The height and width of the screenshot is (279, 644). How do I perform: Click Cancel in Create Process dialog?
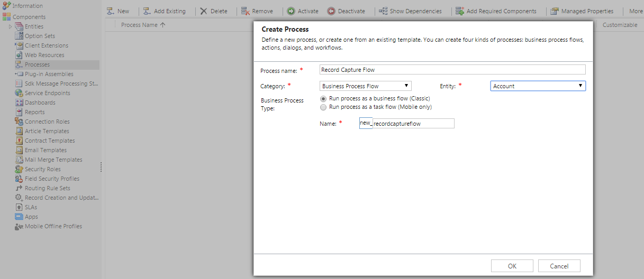tap(559, 266)
